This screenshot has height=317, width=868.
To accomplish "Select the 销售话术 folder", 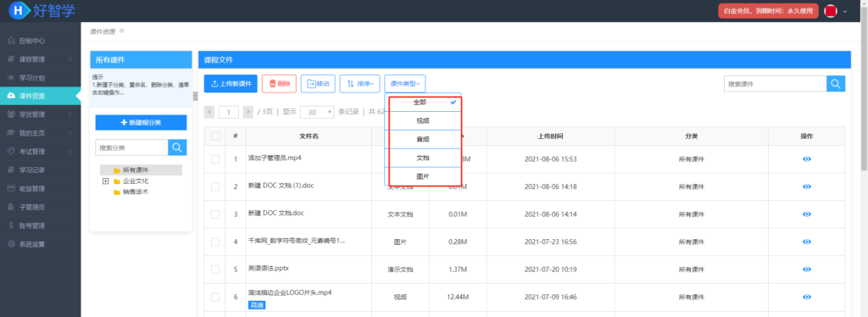I will (x=131, y=192).
